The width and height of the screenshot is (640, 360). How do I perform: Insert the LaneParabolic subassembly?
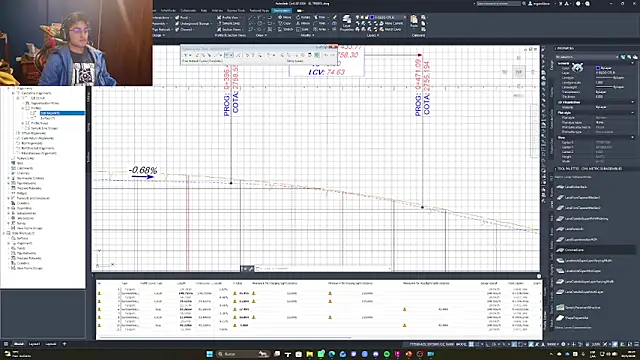pyautogui.click(x=571, y=229)
